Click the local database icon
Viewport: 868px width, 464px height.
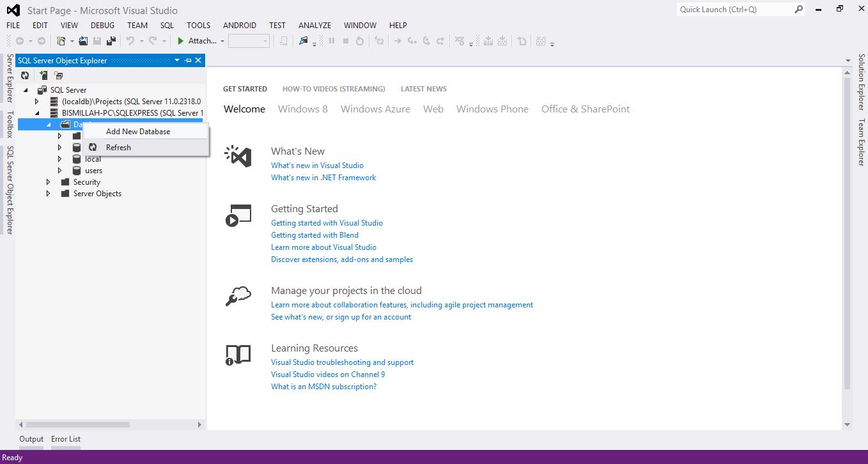tap(77, 159)
